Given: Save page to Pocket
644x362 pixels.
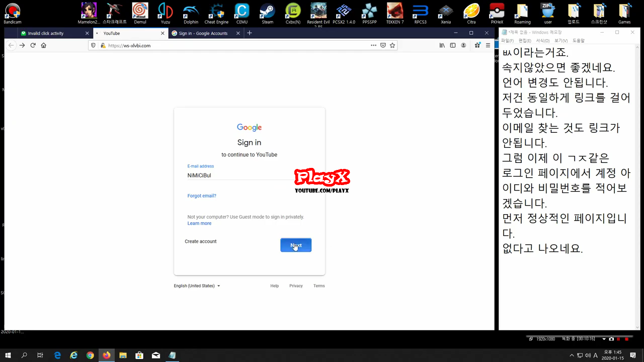Looking at the screenshot, I should pos(383,45).
